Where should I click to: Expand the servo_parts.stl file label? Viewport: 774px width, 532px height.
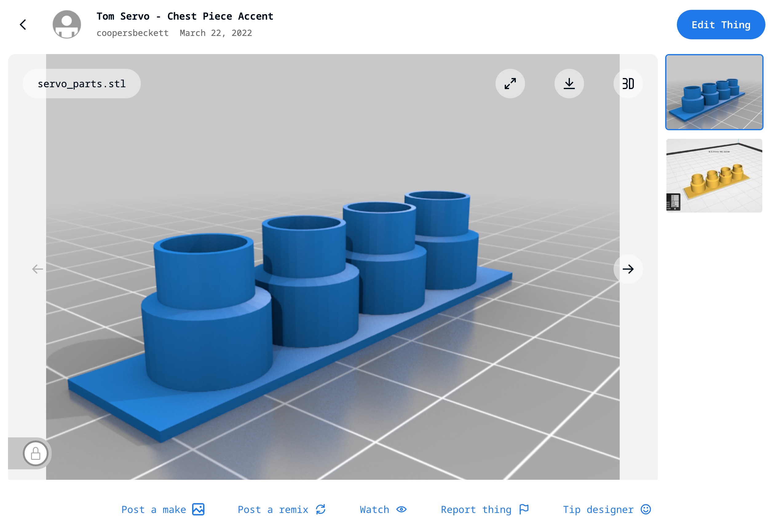click(82, 84)
